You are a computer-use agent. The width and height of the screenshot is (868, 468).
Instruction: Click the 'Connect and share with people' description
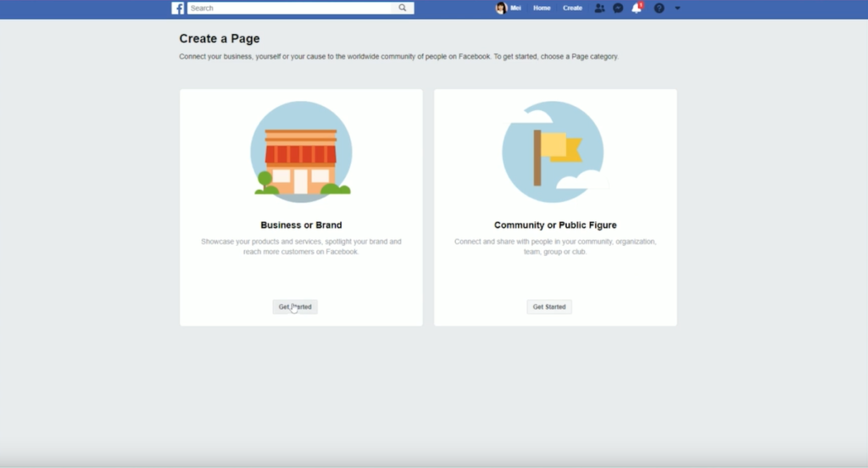coord(555,247)
